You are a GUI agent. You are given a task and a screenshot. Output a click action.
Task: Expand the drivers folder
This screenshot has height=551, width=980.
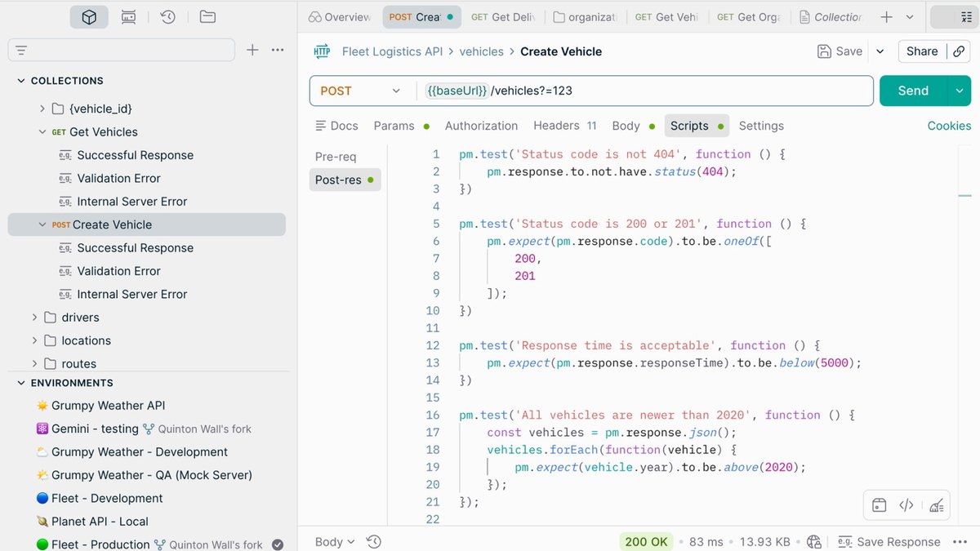tap(34, 318)
